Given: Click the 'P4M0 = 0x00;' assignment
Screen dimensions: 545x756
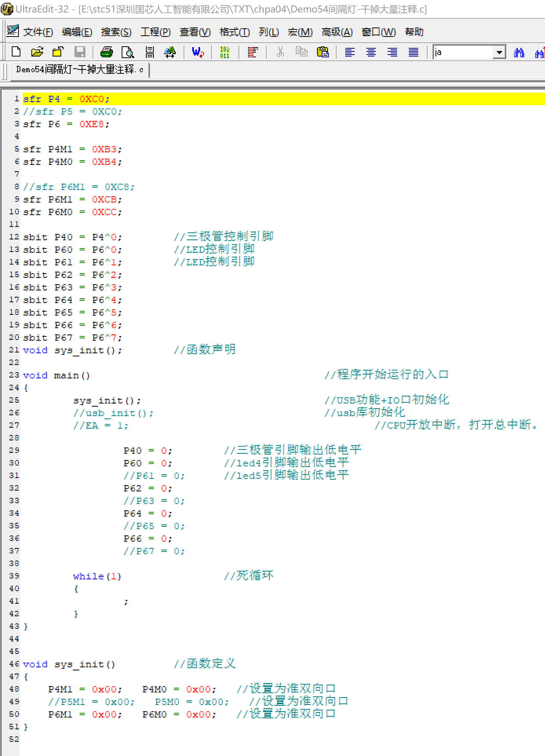Looking at the screenshot, I should (x=179, y=689).
